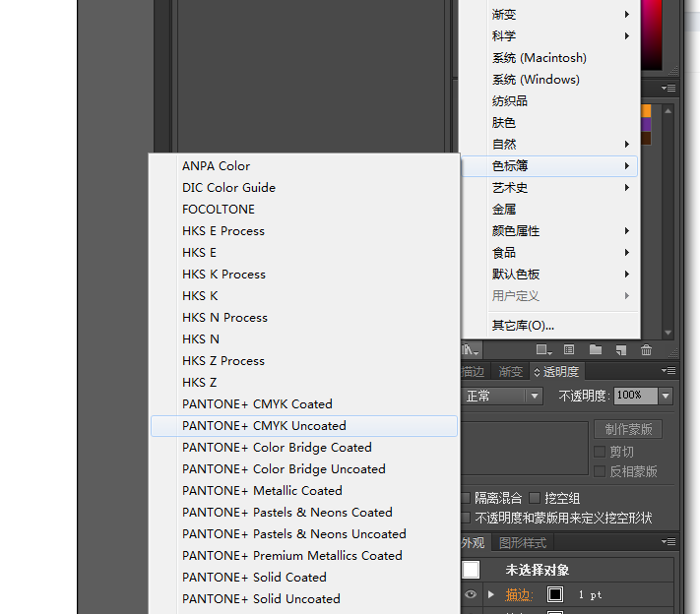Select PANTONE+ CMYK Coated
Viewport: 700px width, 614px height.
click(304, 403)
